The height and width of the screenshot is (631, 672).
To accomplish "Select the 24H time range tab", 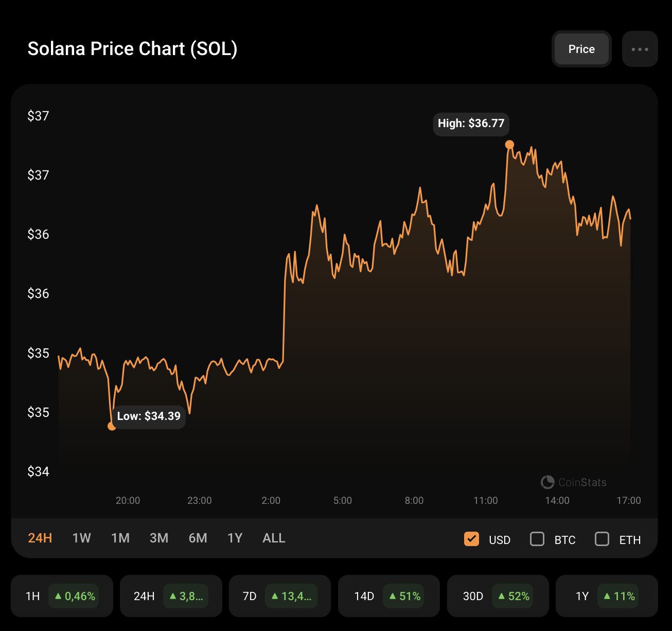I will click(40, 538).
